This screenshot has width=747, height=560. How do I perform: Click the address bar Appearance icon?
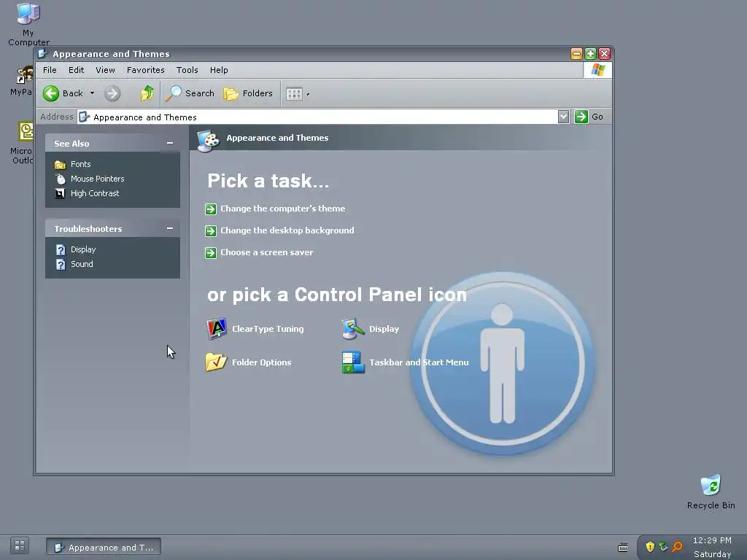(84, 117)
